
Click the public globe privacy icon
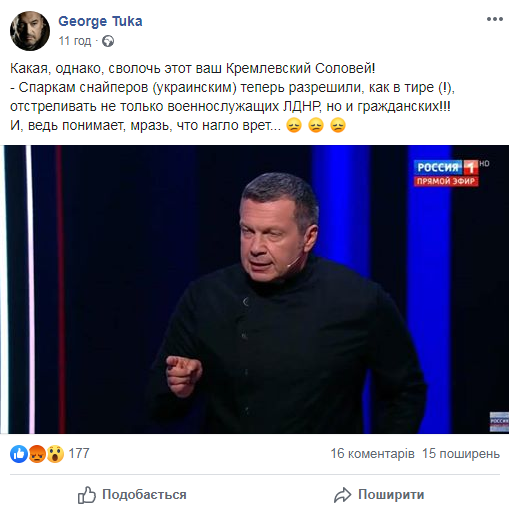coord(108,41)
